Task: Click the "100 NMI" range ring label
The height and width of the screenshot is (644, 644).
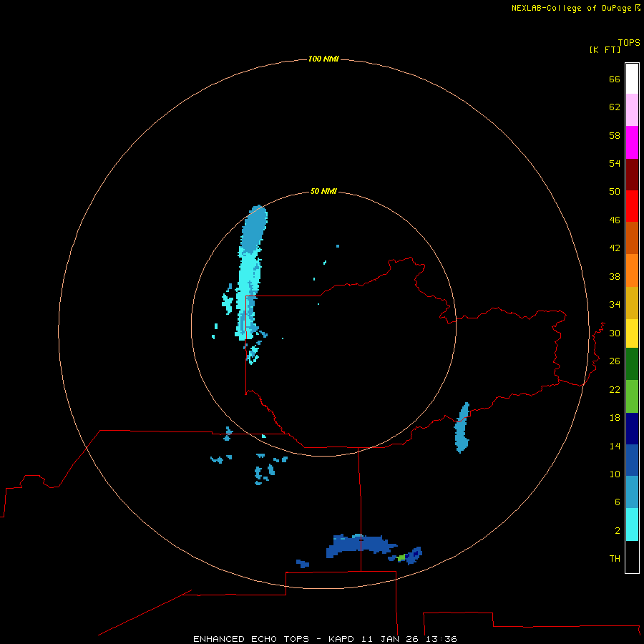Action: pos(323,59)
